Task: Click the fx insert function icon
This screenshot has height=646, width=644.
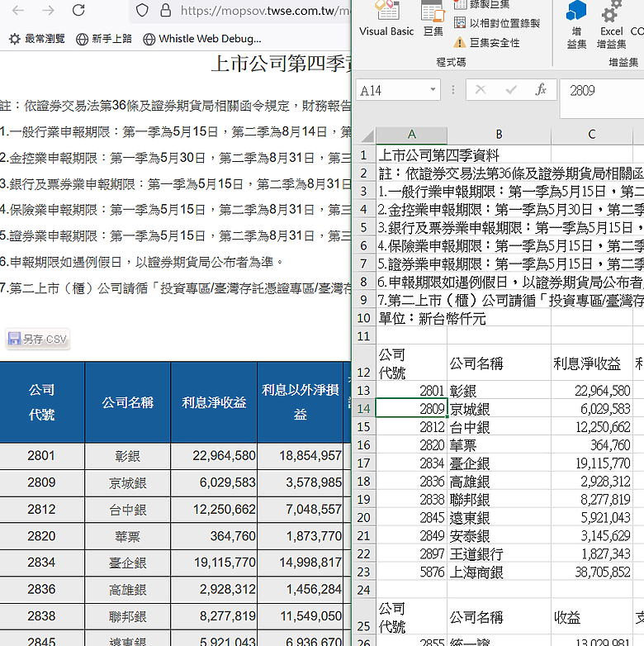Action: coord(541,90)
